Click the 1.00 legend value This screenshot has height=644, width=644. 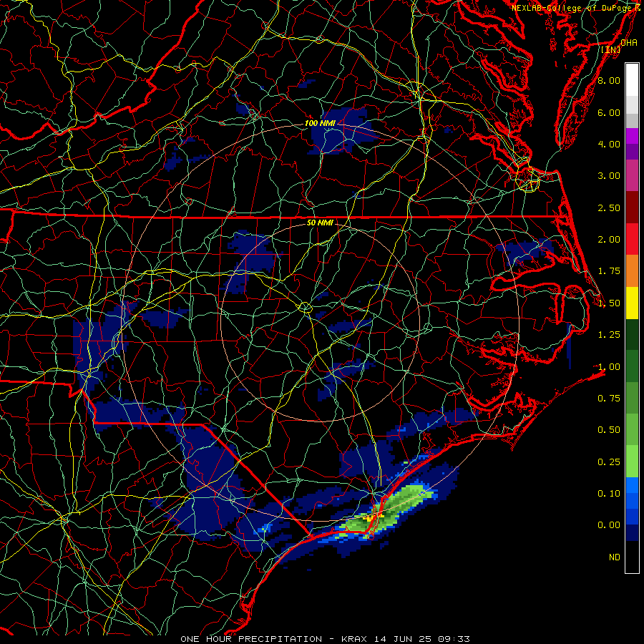click(609, 367)
